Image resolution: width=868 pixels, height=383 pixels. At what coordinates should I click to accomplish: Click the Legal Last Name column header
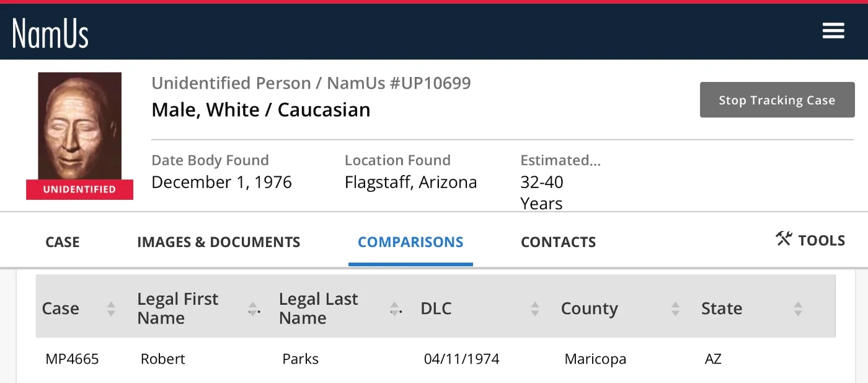(x=318, y=309)
